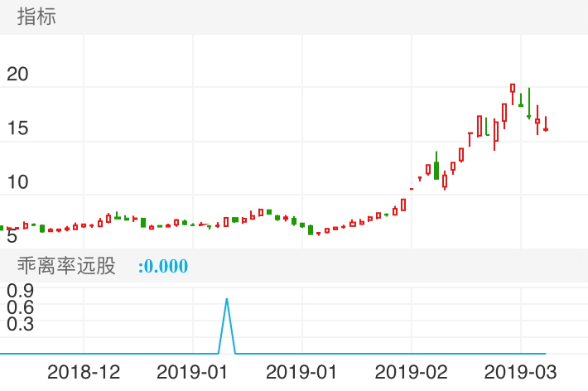Click the 10 price axis label

(17, 182)
